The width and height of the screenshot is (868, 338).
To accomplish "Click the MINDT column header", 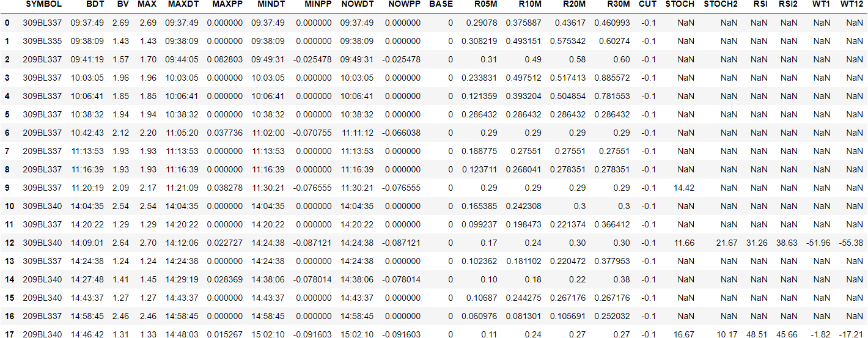I will point(272,4).
